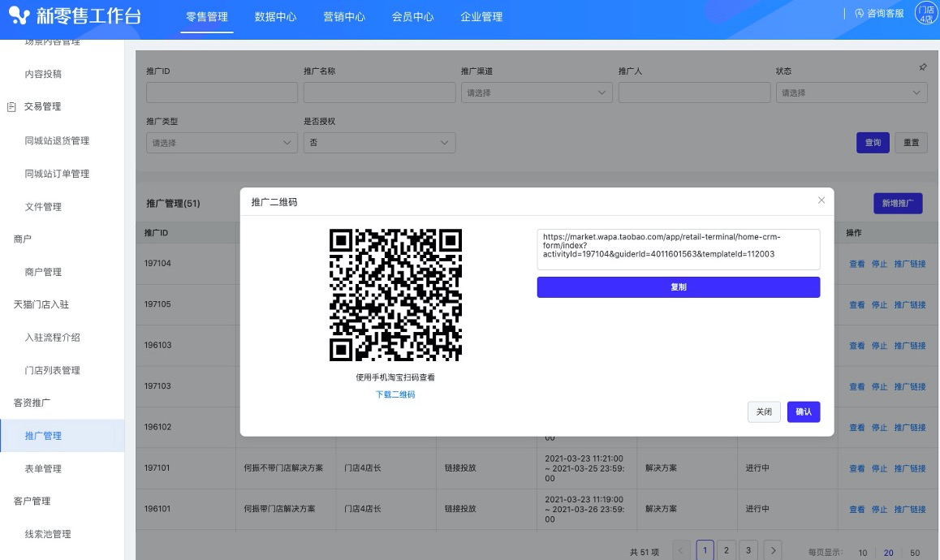Click 查看 for row 196101
The image size is (940, 560).
pyautogui.click(x=857, y=509)
